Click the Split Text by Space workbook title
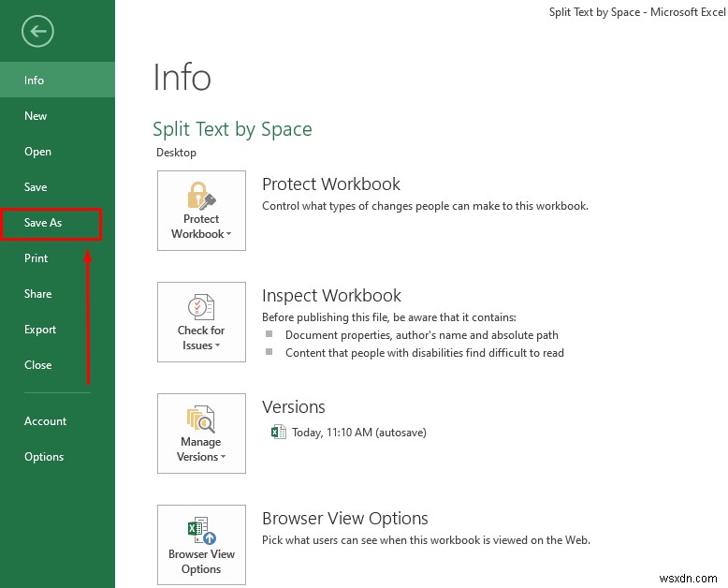Image resolution: width=728 pixels, height=588 pixels. pos(232,129)
